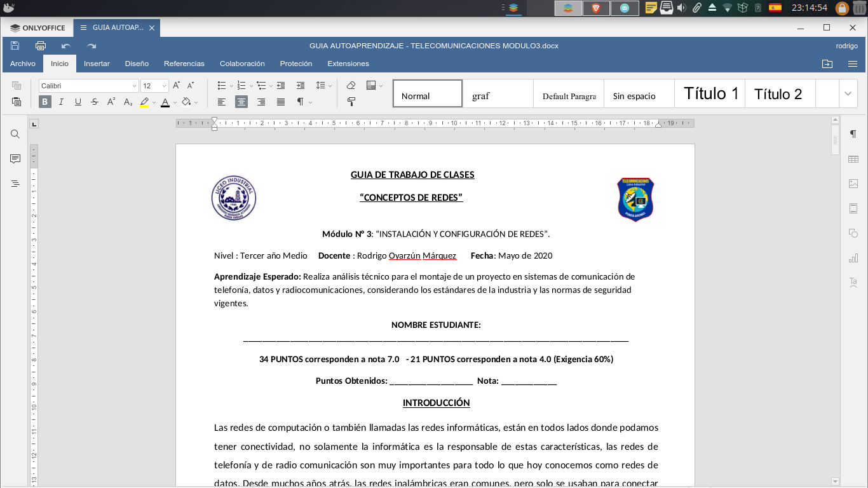The image size is (868, 488).
Task: Apply the Título 2 style
Action: pos(780,93)
